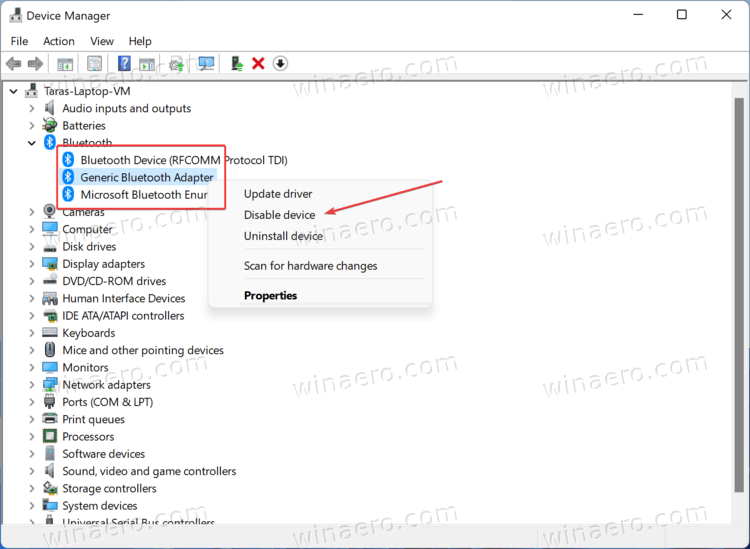This screenshot has width=750, height=549.
Task: Open the Action menu
Action: click(59, 41)
